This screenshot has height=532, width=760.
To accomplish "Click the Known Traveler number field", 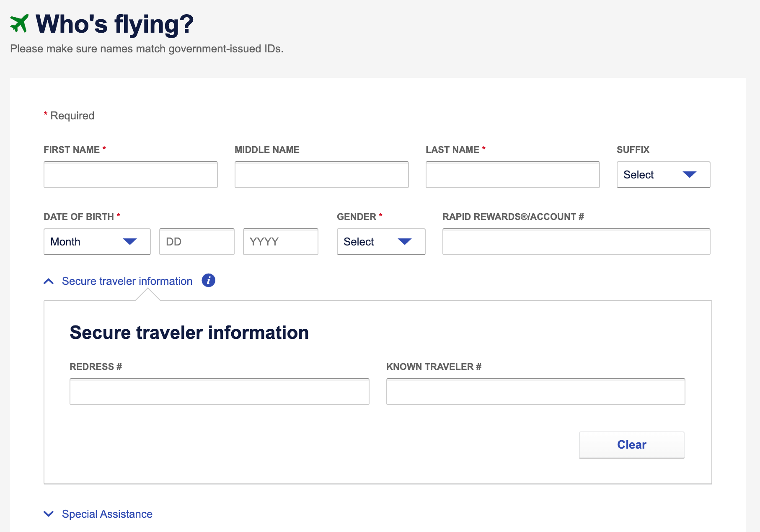I will (535, 392).
